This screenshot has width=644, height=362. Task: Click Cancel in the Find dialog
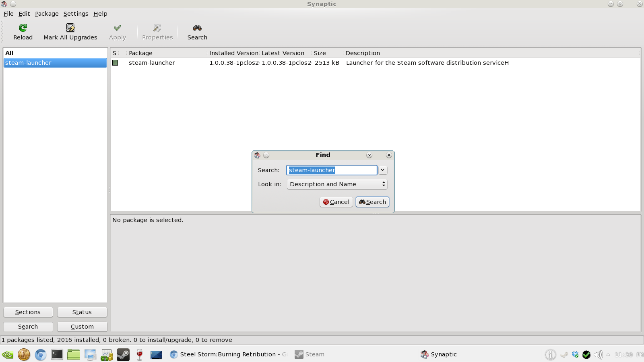[336, 202]
